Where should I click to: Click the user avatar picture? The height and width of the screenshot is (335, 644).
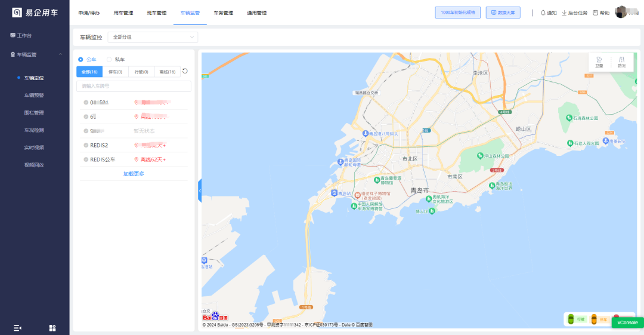(x=621, y=12)
